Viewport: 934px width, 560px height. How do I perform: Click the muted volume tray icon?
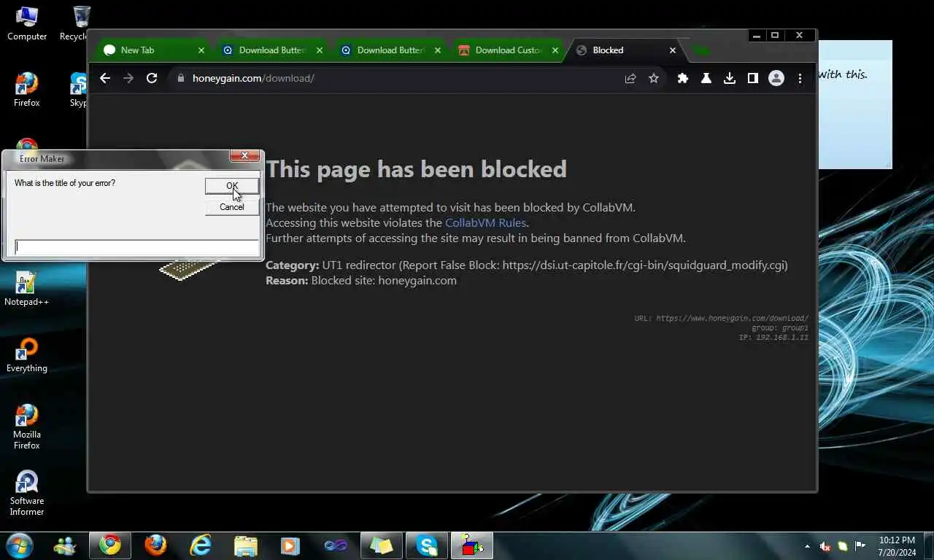point(825,546)
